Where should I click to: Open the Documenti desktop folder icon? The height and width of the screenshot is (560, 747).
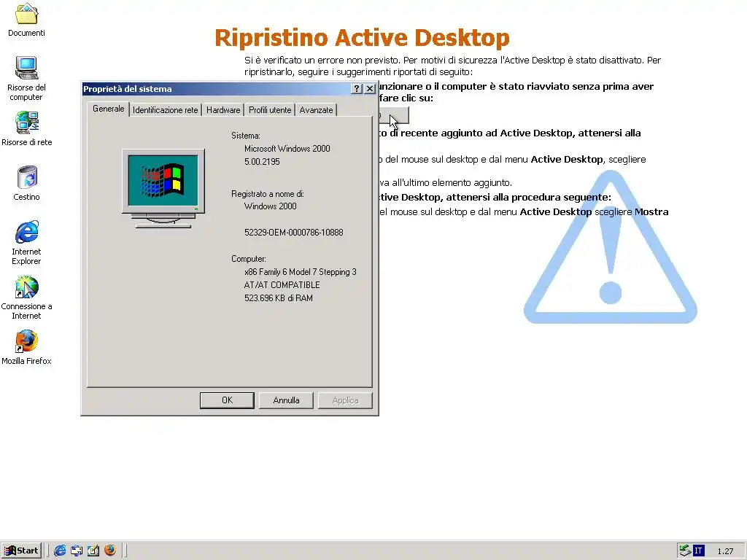[x=26, y=15]
